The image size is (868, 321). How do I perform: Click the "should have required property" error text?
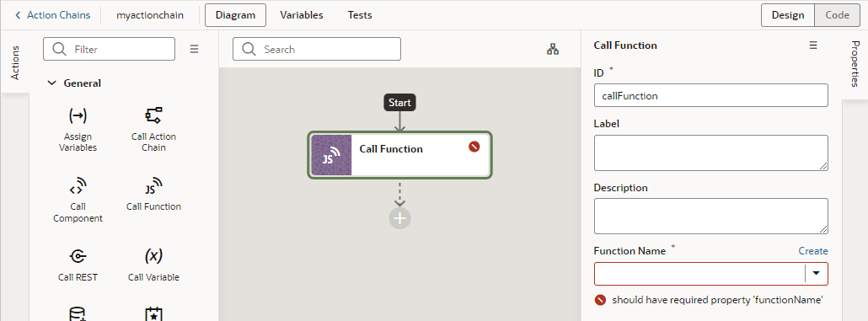717,300
